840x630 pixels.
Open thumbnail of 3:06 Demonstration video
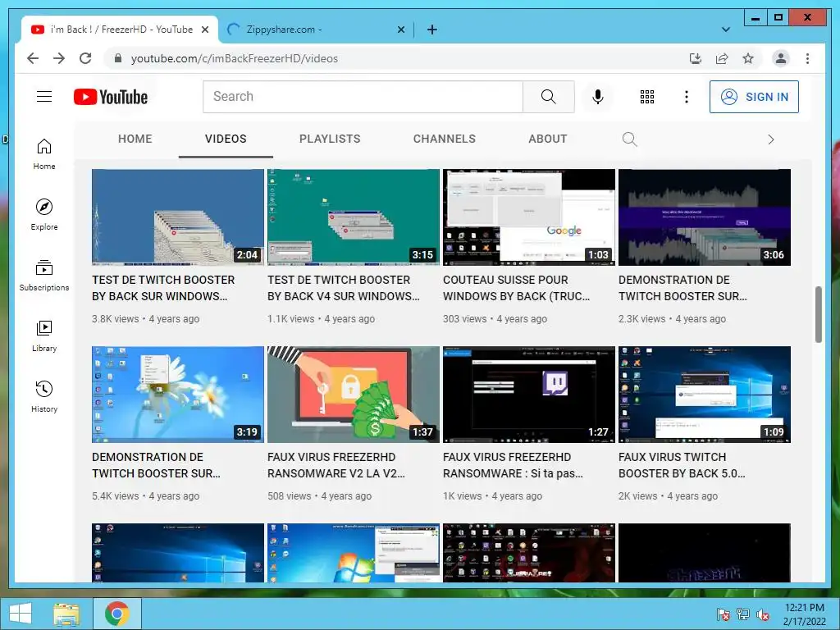705,217
